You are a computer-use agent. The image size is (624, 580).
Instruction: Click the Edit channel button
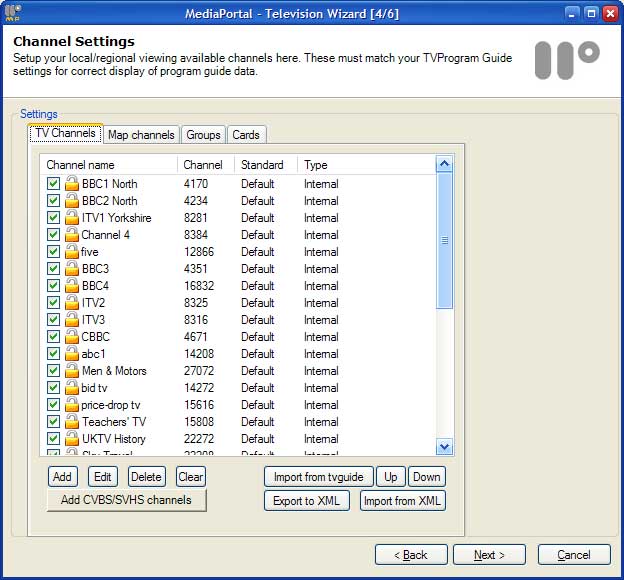[103, 476]
